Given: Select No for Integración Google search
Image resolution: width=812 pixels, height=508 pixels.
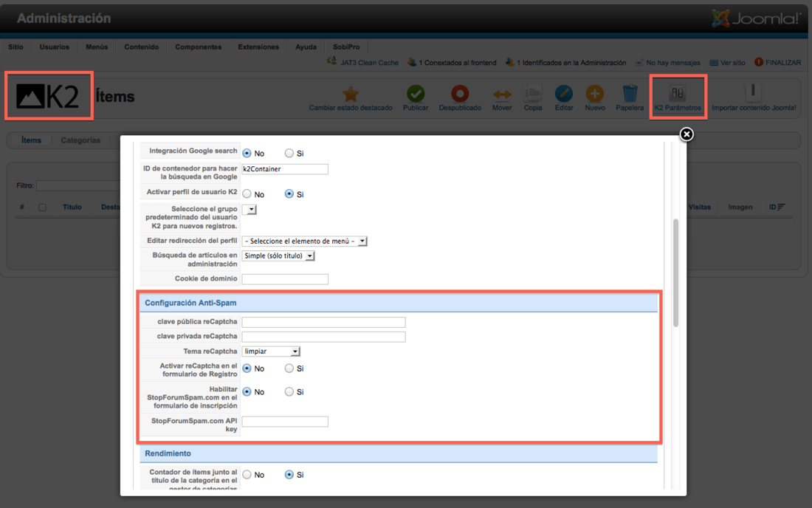Looking at the screenshot, I should tap(247, 154).
